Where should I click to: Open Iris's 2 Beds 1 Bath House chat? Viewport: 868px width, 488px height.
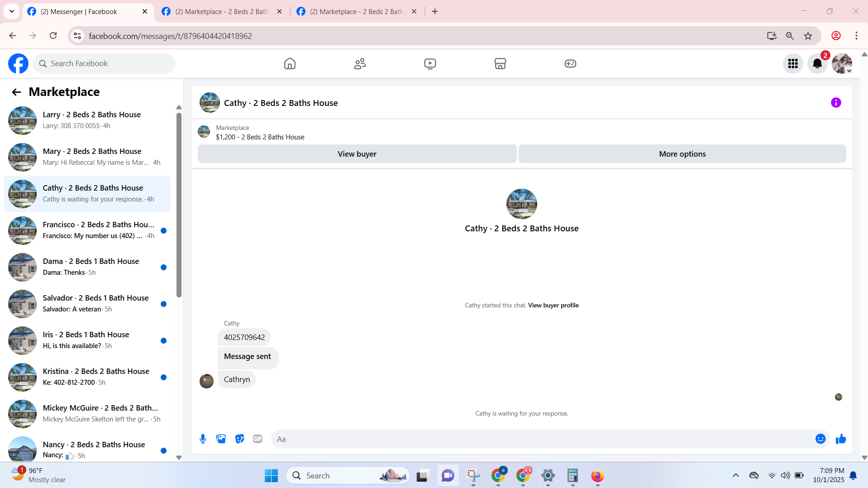(87, 340)
